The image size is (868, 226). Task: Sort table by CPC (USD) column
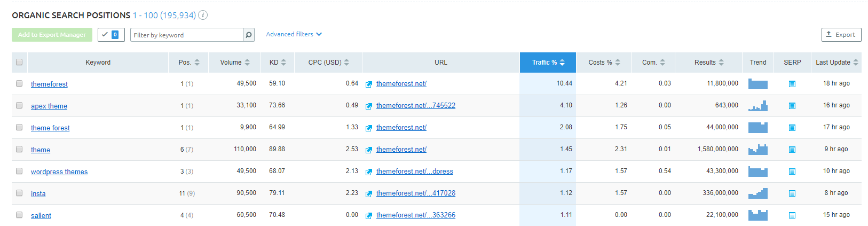(328, 63)
